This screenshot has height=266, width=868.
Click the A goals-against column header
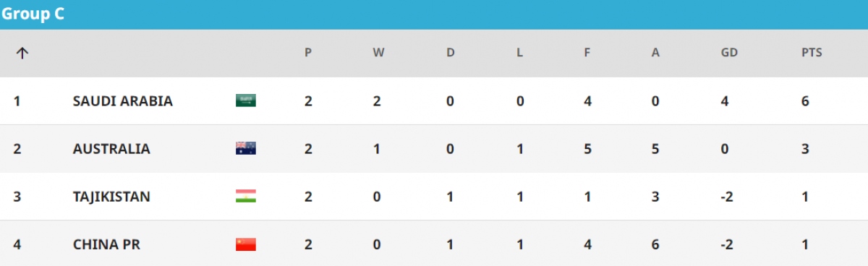[655, 53]
